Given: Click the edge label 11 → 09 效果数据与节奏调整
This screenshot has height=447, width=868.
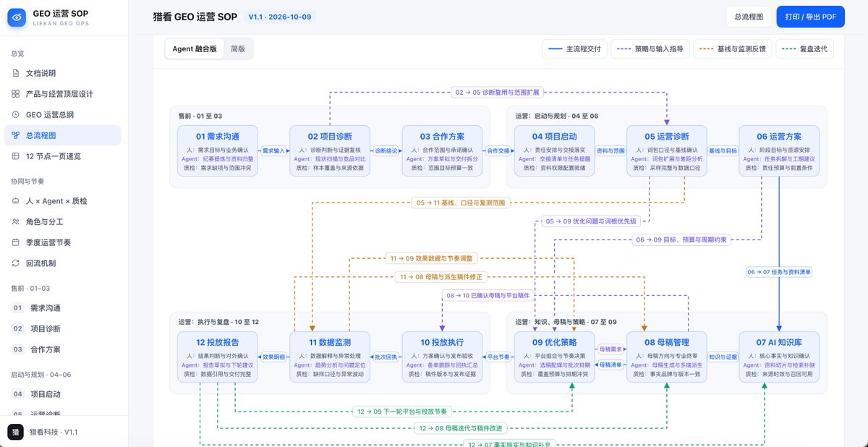Looking at the screenshot, I should tap(433, 257).
